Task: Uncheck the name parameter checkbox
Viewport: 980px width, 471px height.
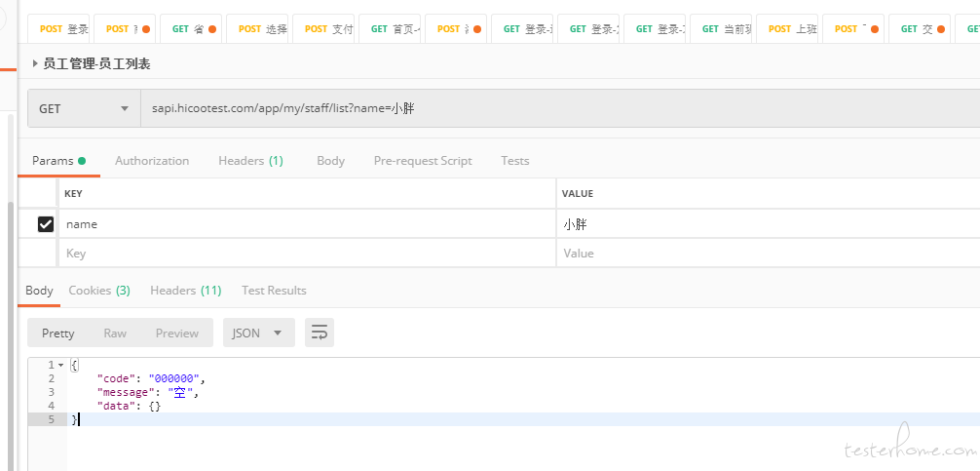Action: 46,224
